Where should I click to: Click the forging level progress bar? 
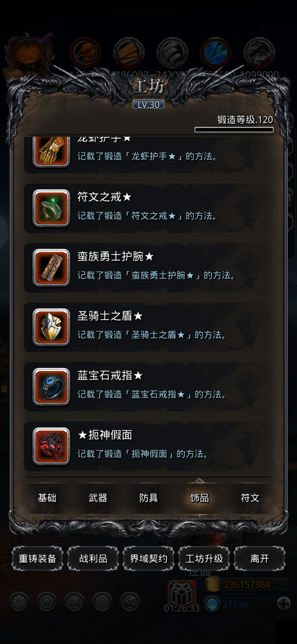pos(234,129)
